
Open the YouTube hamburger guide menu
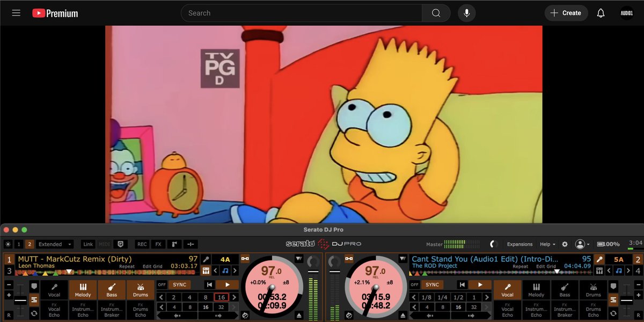(16, 13)
